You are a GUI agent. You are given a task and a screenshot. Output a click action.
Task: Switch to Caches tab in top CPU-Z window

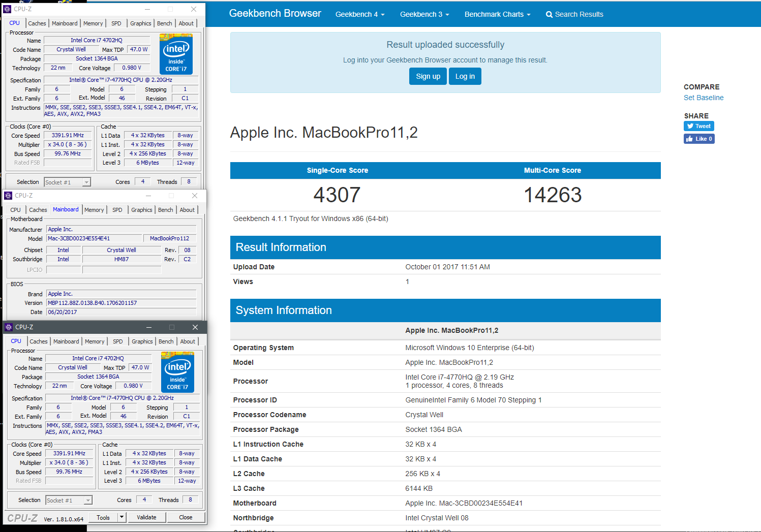(x=37, y=23)
